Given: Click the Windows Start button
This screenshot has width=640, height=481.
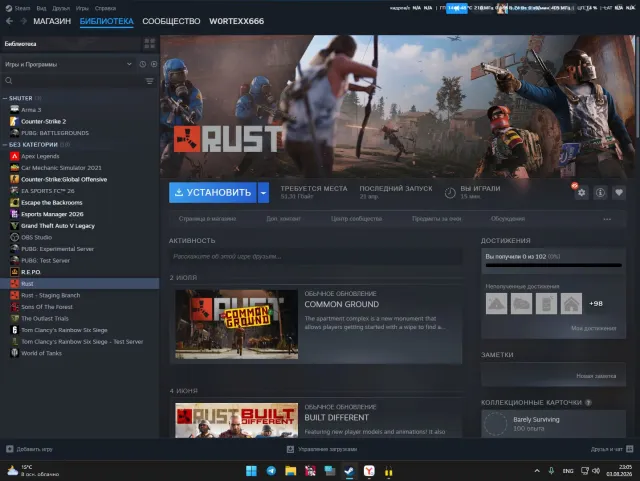Looking at the screenshot, I should point(251,471).
